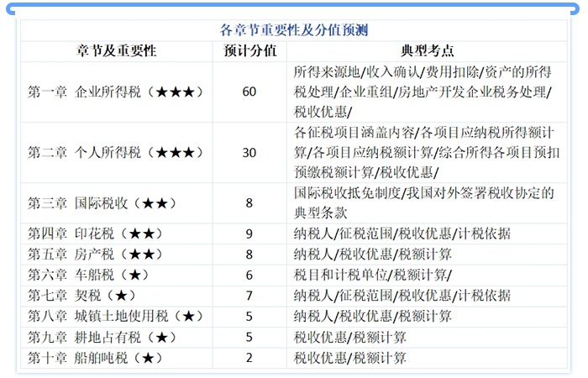Select the 第七章 契税 cell
This screenshot has height=378, width=588.
117,296
